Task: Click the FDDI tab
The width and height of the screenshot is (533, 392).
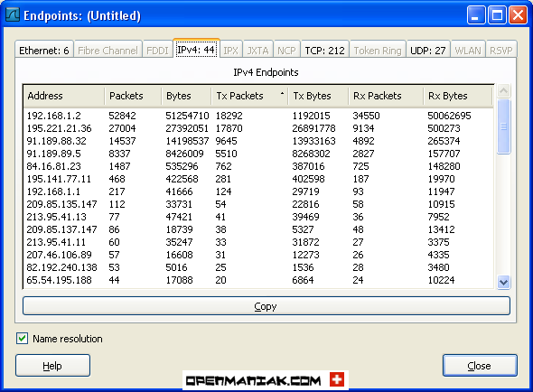Action: [157, 51]
